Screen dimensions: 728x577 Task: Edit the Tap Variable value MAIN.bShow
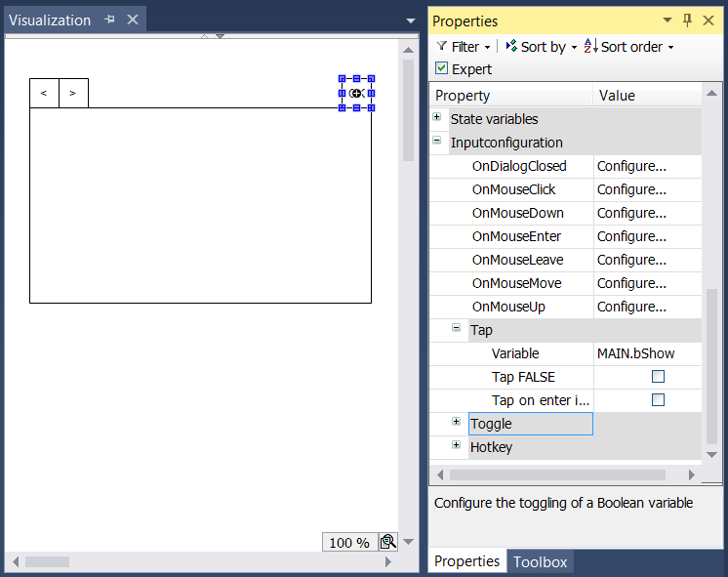[647, 354]
